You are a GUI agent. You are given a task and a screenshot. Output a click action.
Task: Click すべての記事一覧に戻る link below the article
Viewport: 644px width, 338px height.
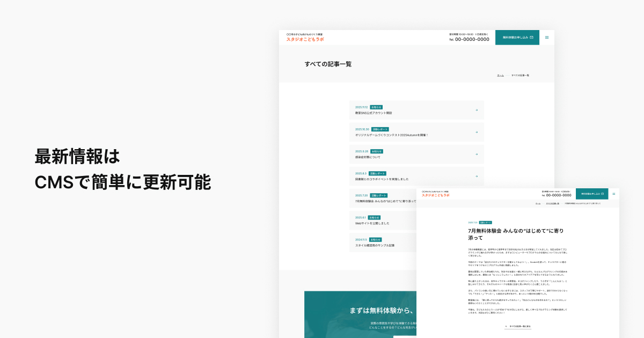(518, 326)
